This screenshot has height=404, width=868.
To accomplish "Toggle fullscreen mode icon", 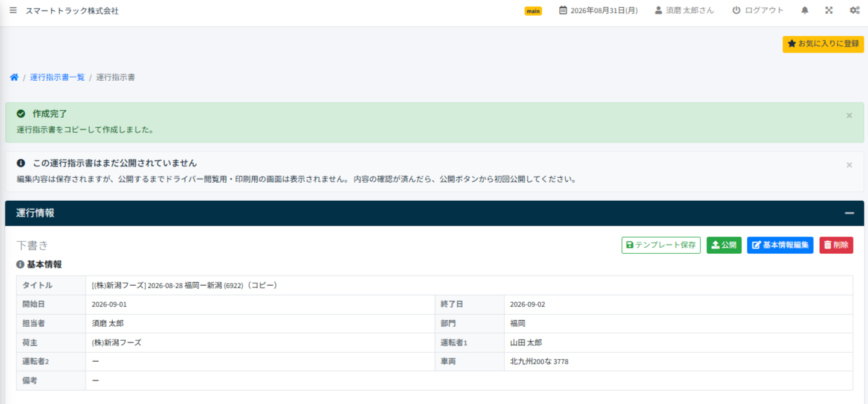I will click(829, 10).
